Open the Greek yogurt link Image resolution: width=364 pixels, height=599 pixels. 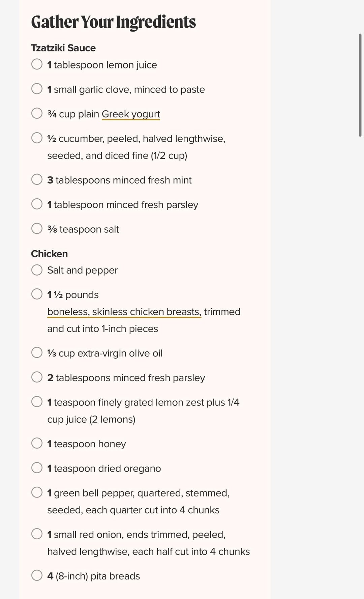(x=131, y=114)
